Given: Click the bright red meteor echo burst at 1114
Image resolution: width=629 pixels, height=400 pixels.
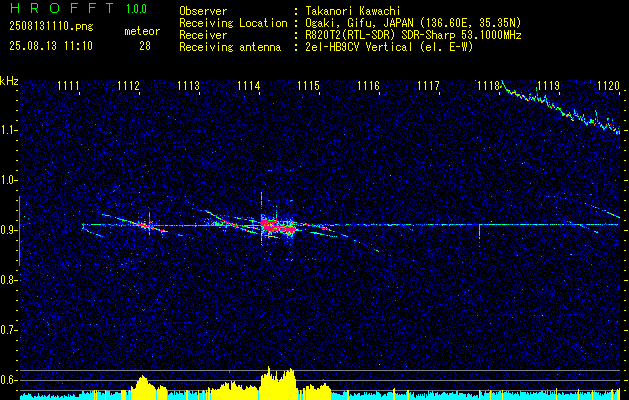Looking at the screenshot, I should tap(278, 227).
